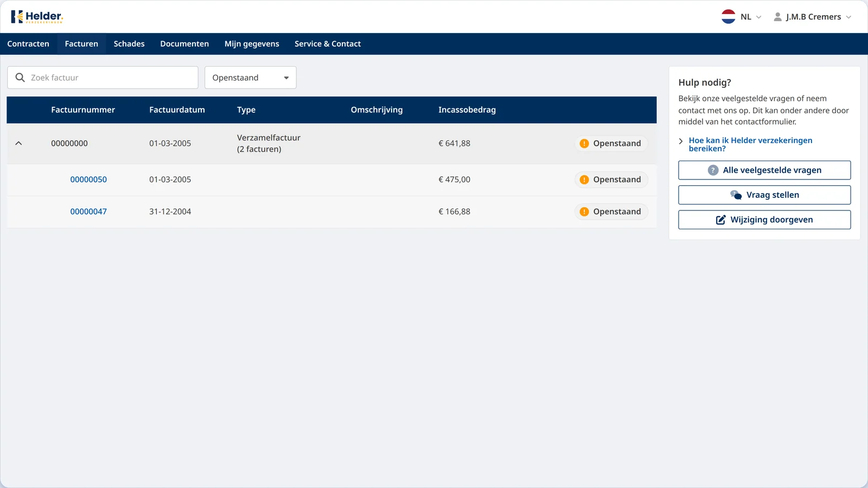Open the Contracten tab
Viewport: 868px width, 488px height.
click(28, 44)
